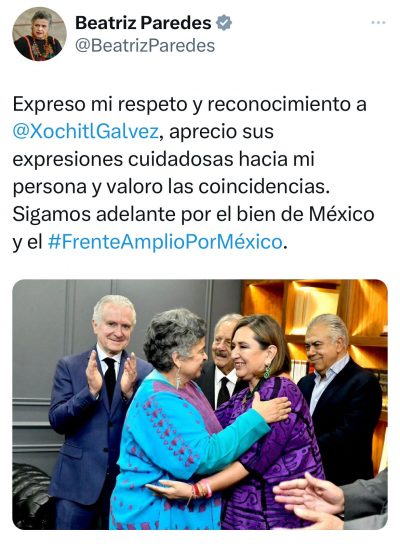Open the @XochitlGalvez mention
The width and height of the screenshot is (400, 544).
[x=86, y=132]
